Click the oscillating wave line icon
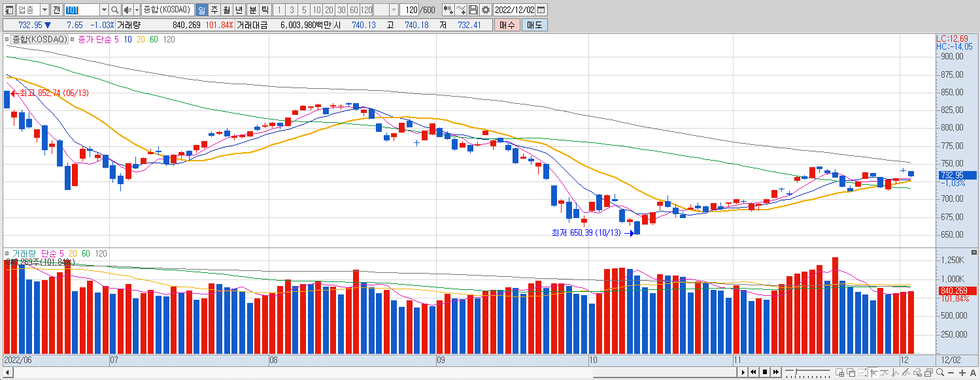The image size is (980, 380). click(895, 373)
